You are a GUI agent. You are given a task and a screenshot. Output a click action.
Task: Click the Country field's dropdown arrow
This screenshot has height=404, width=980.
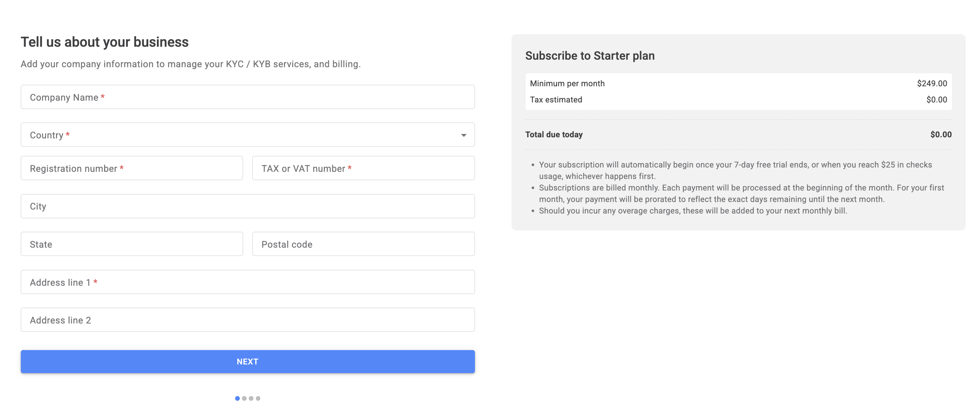click(x=463, y=135)
